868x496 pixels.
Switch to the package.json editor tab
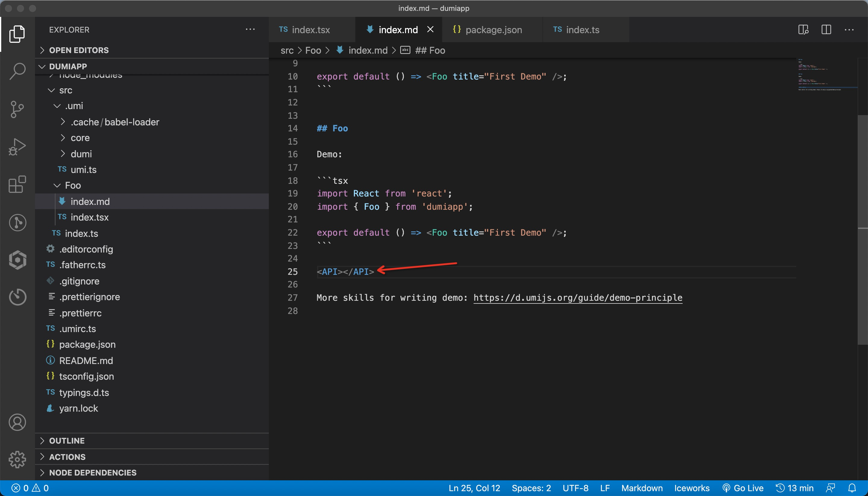[x=492, y=30]
